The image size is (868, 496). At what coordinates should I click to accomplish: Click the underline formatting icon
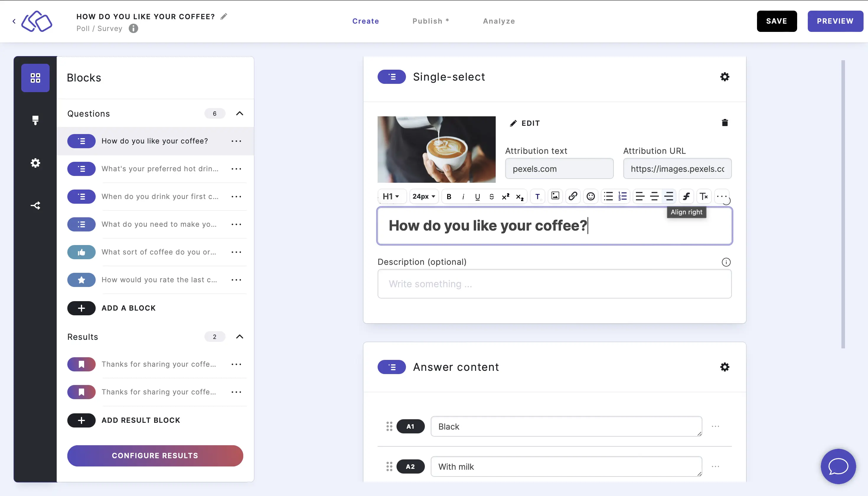[x=477, y=196]
